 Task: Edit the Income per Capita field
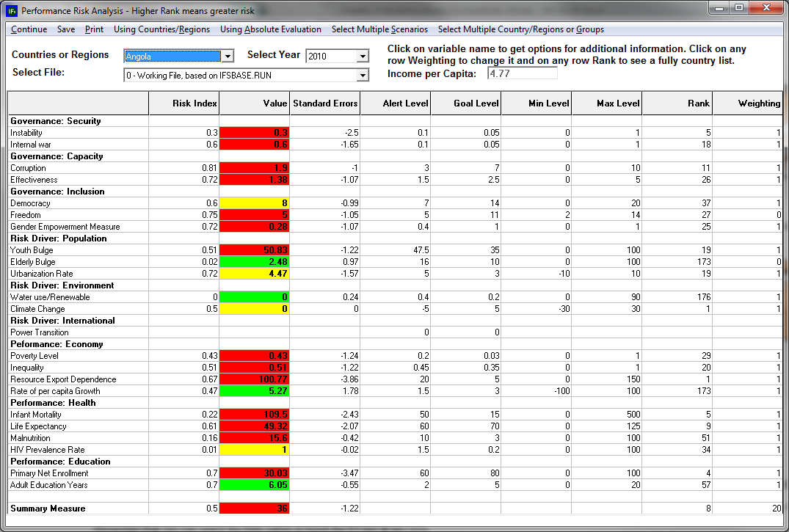point(521,73)
